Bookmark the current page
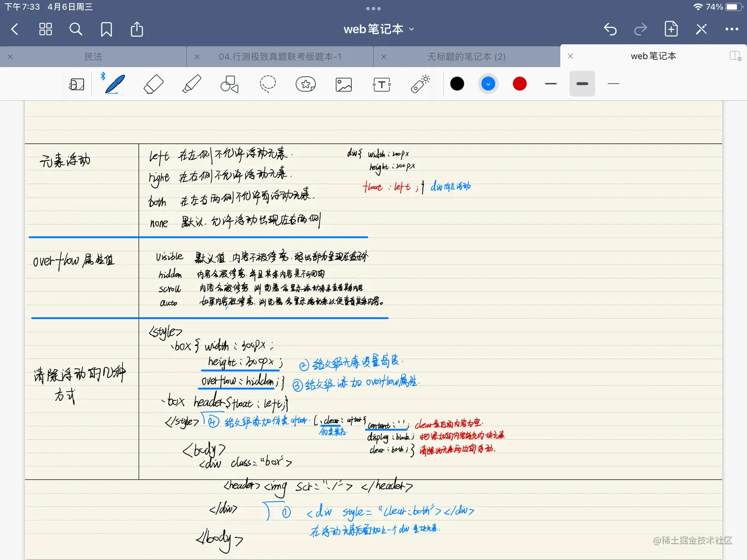This screenshot has width=747, height=560. tap(106, 30)
